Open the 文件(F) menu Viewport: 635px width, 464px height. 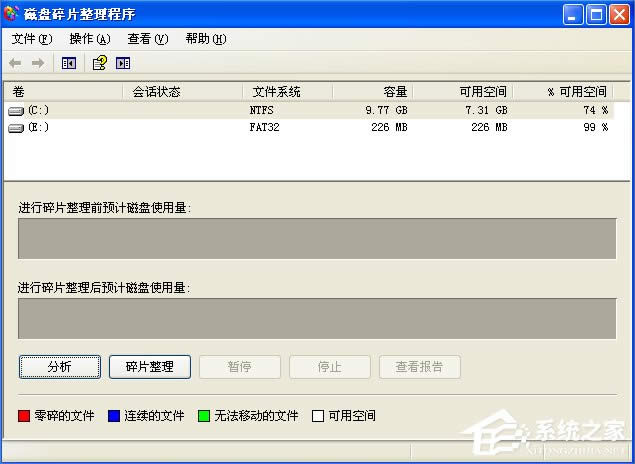(32, 39)
